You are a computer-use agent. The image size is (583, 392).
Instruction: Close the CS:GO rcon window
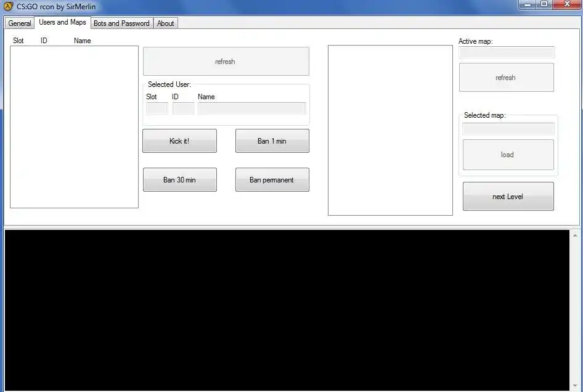567,4
